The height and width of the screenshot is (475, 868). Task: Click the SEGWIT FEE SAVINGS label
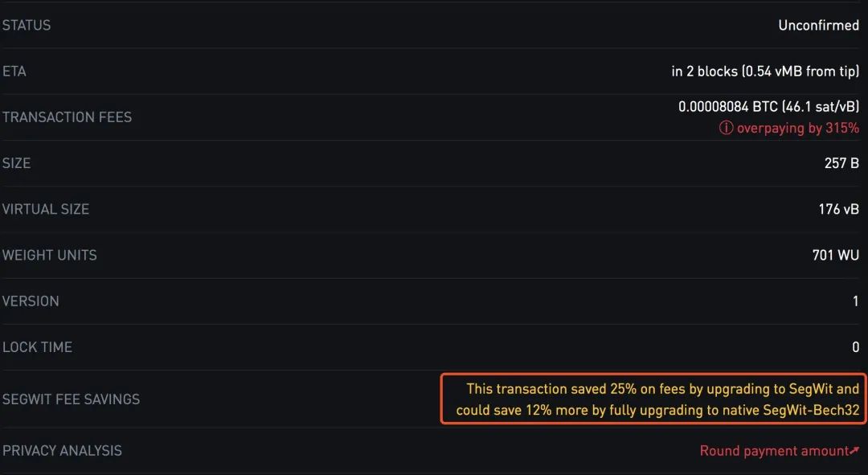click(x=71, y=399)
